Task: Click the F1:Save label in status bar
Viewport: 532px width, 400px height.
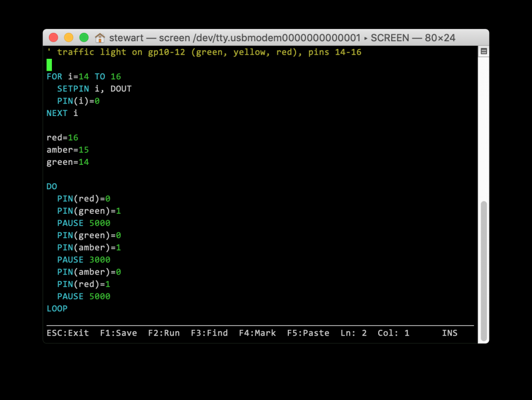Action: click(x=118, y=333)
